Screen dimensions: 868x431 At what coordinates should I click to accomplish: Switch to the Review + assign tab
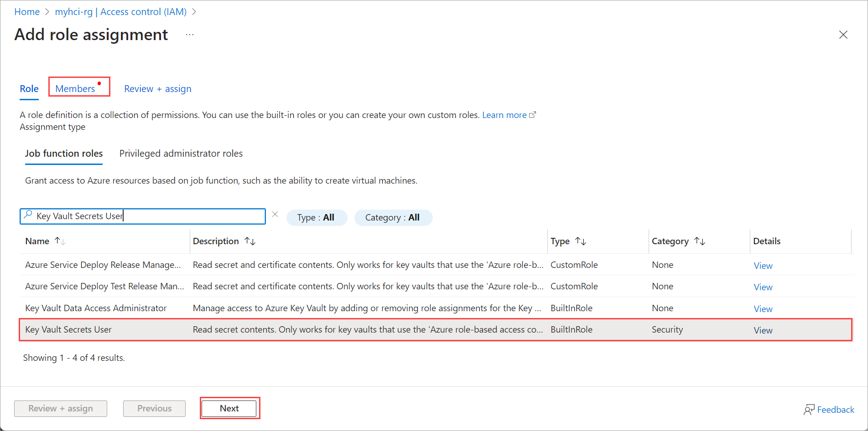tap(158, 89)
